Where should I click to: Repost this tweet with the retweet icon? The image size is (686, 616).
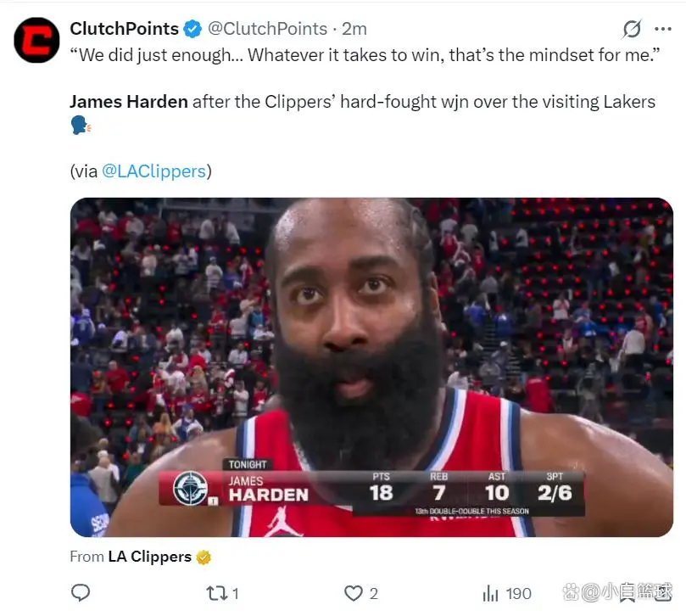(217, 593)
